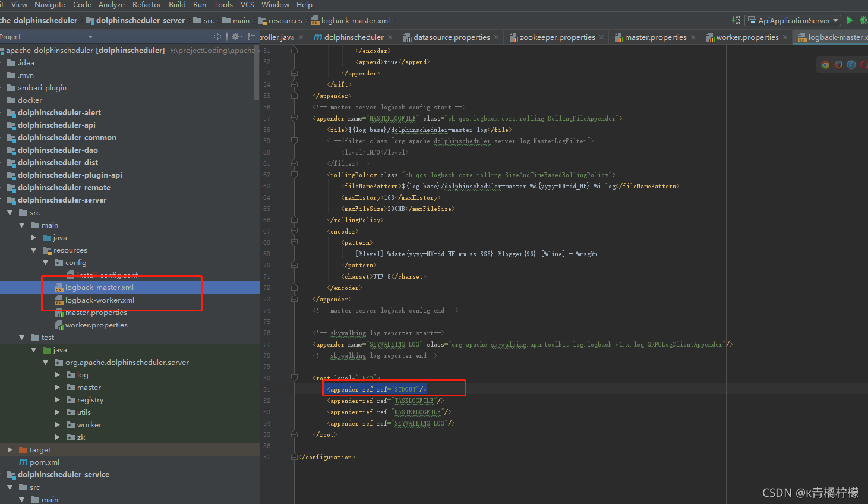Collapse org.apache.dolphinscheduler.server package node
The height and width of the screenshot is (504, 868).
[46, 363]
